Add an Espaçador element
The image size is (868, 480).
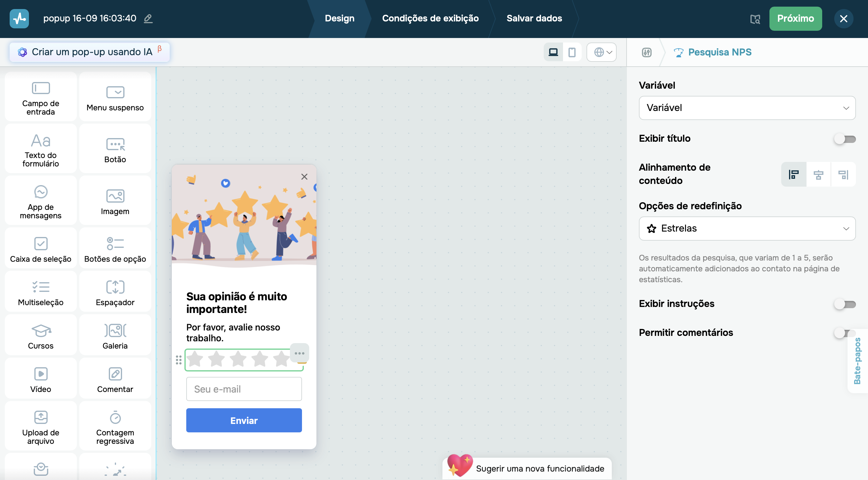pyautogui.click(x=115, y=292)
